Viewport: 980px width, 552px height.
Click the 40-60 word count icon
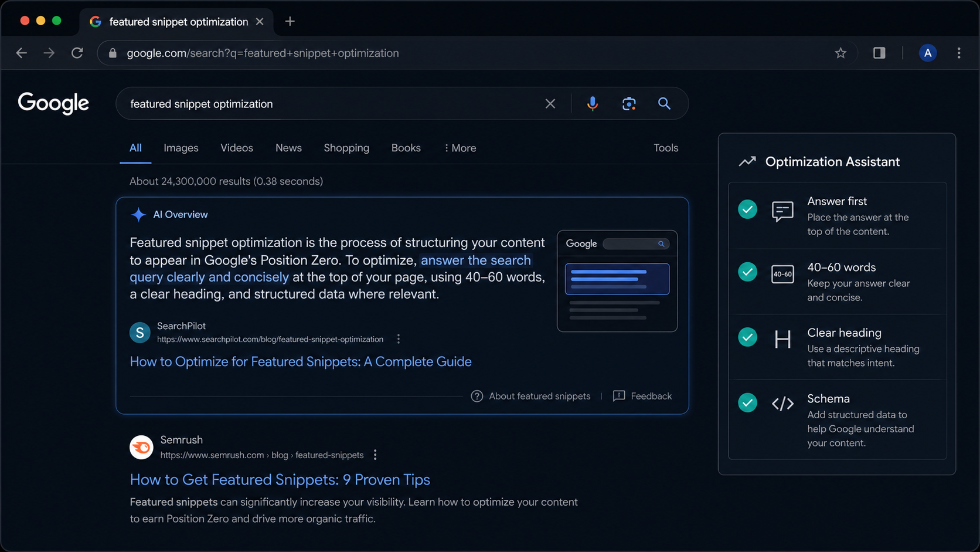coord(782,274)
